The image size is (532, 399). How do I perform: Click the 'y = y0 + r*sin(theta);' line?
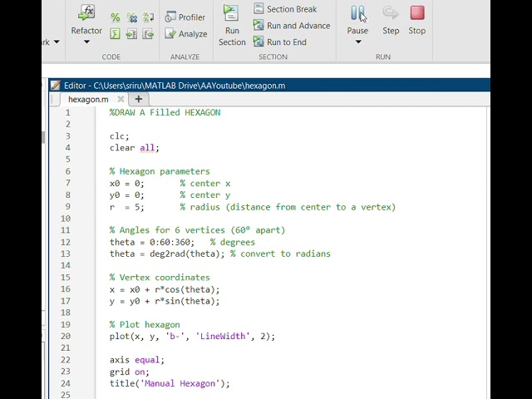165,301
